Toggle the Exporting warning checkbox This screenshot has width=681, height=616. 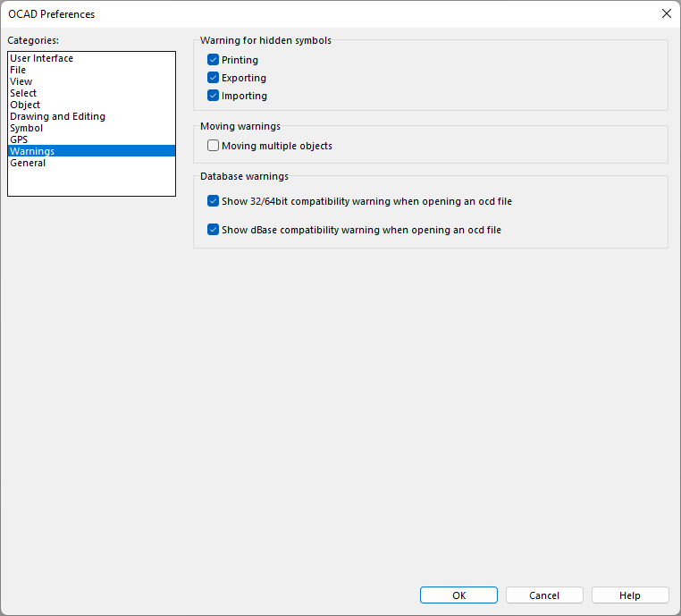tap(213, 77)
